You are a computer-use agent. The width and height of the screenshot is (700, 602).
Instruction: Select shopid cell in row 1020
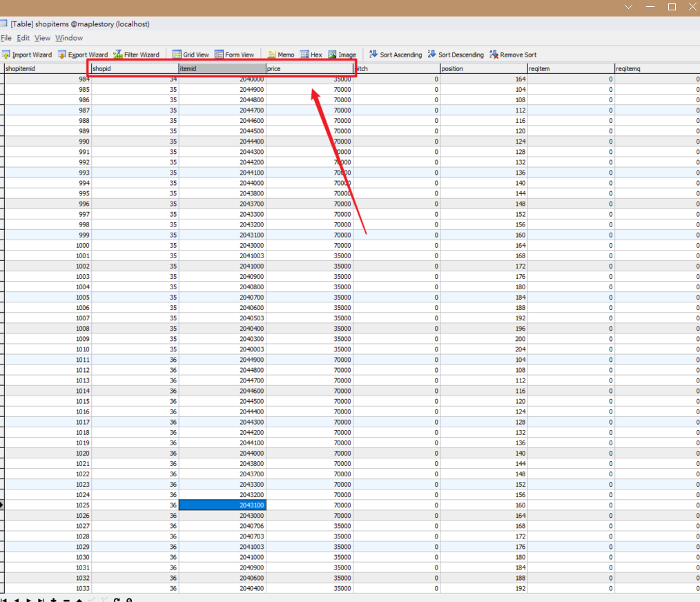pyautogui.click(x=135, y=454)
